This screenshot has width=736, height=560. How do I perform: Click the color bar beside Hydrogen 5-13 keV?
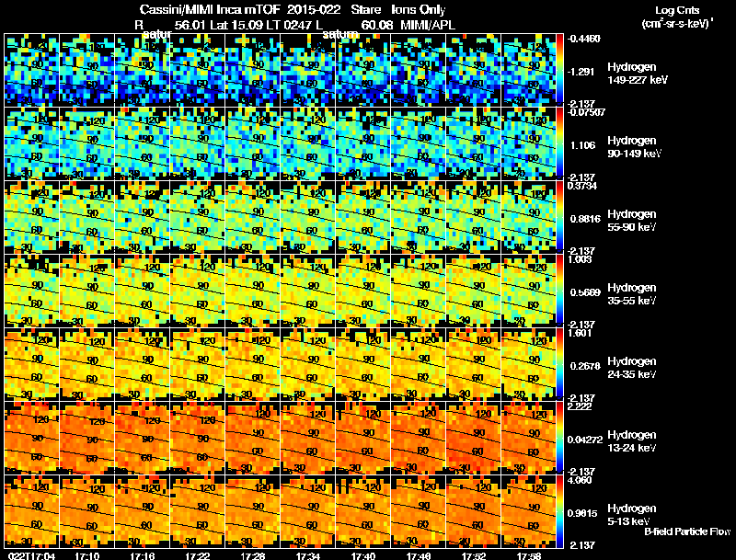pos(559,511)
